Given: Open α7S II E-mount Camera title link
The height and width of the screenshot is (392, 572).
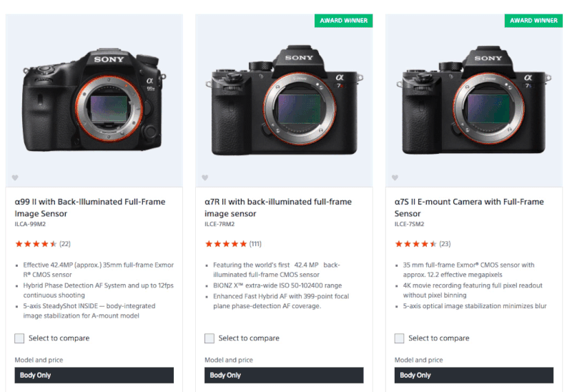Looking at the screenshot, I should click(x=469, y=207).
